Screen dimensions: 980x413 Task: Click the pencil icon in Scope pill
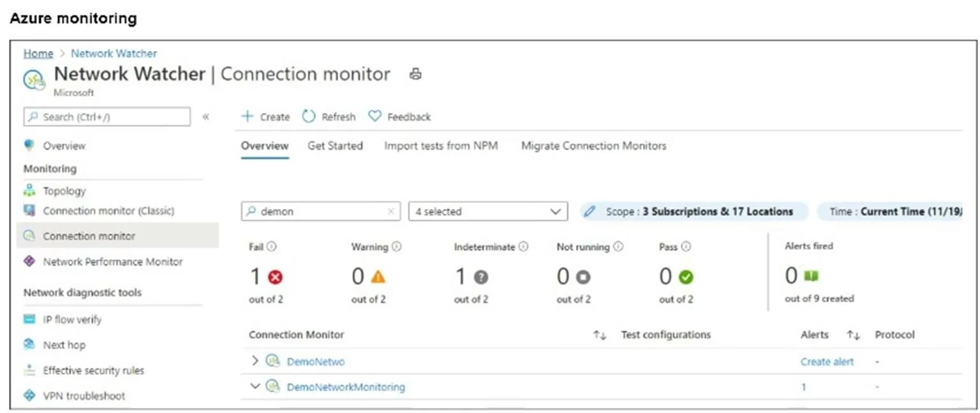590,211
